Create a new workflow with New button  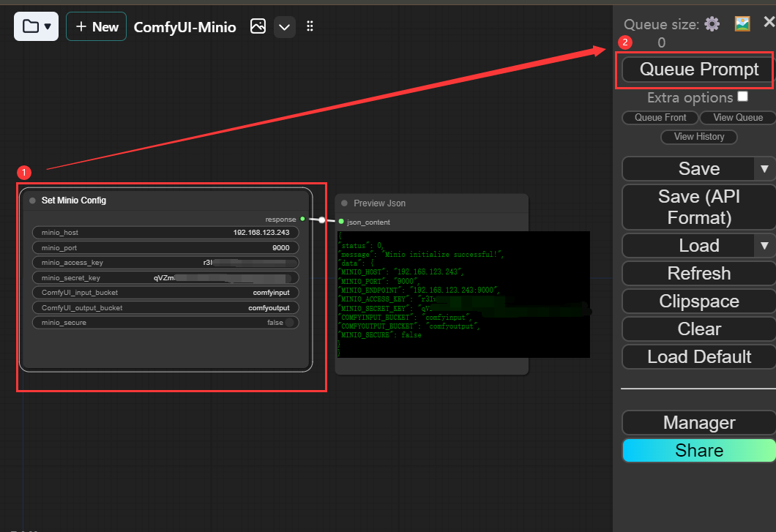97,27
